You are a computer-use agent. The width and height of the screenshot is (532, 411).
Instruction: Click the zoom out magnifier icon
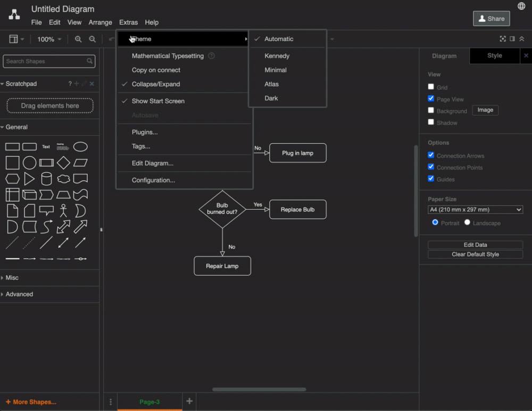point(92,39)
